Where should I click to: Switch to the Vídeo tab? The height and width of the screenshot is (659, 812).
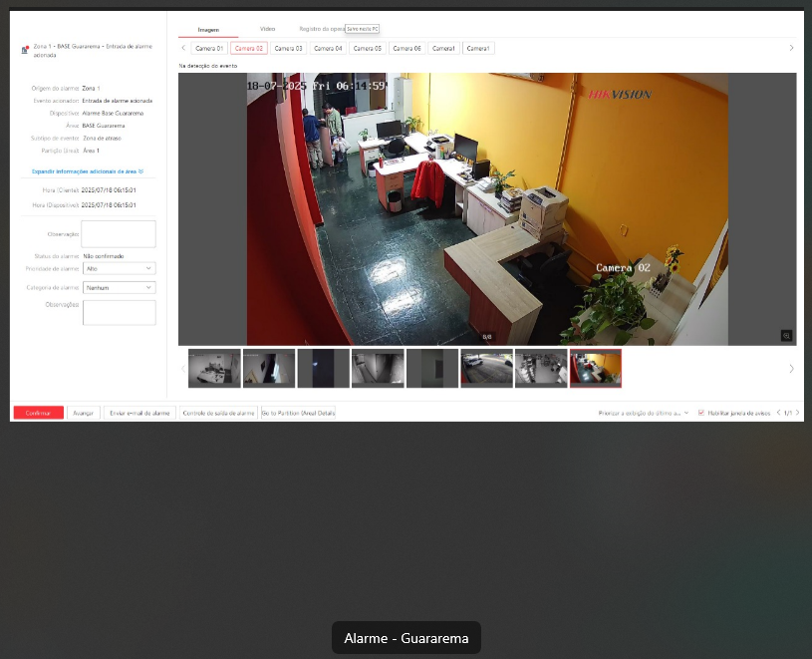(267, 29)
